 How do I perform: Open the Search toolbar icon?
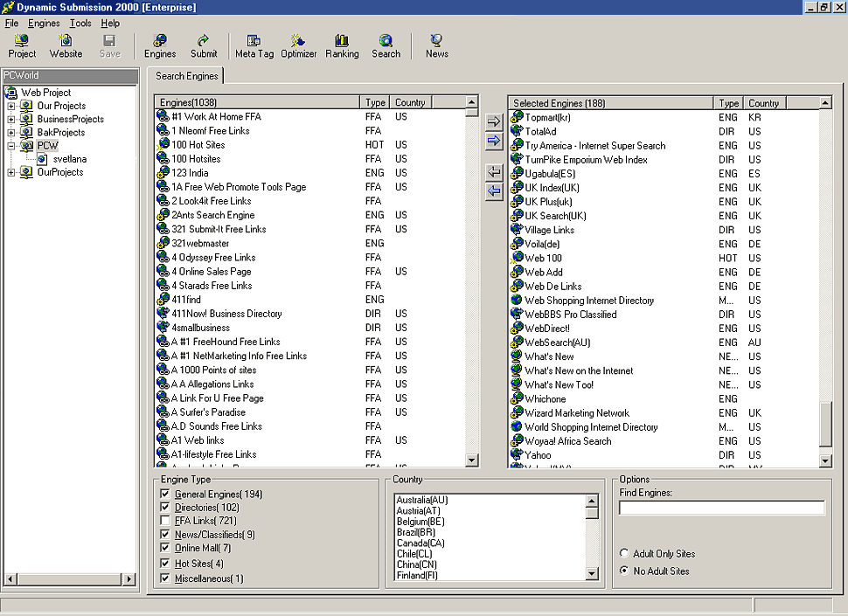click(x=386, y=46)
